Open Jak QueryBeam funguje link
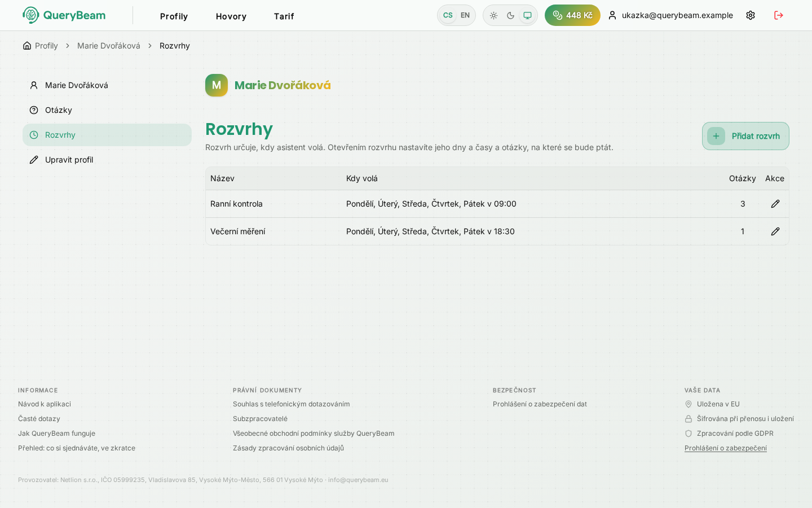Image resolution: width=812 pixels, height=508 pixels. point(56,433)
